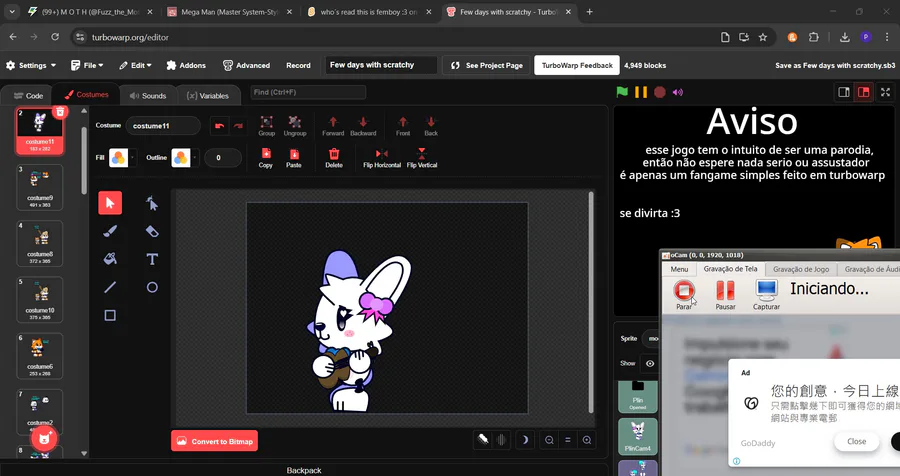Bring selection to Front
The height and width of the screenshot is (476, 900).
coord(403,126)
